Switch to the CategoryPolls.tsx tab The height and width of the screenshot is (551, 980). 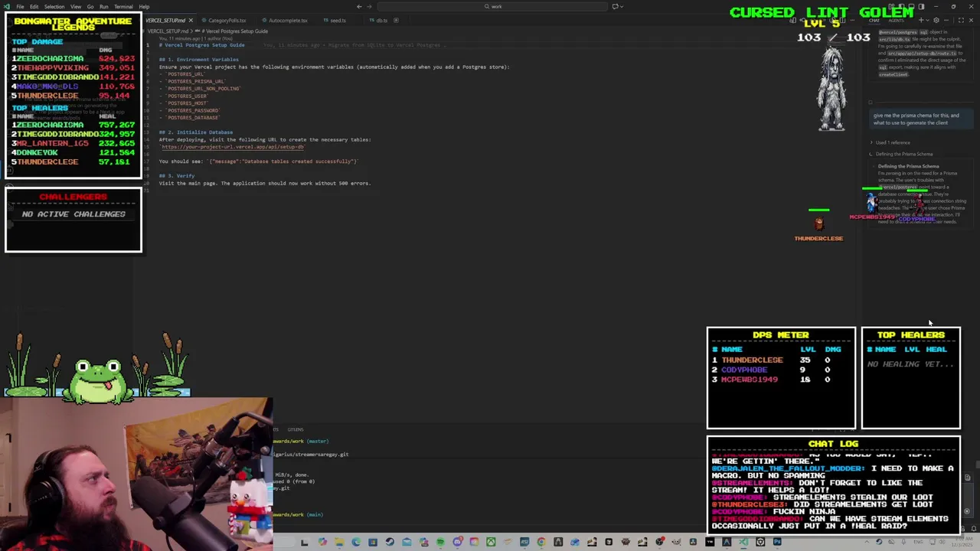(227, 21)
